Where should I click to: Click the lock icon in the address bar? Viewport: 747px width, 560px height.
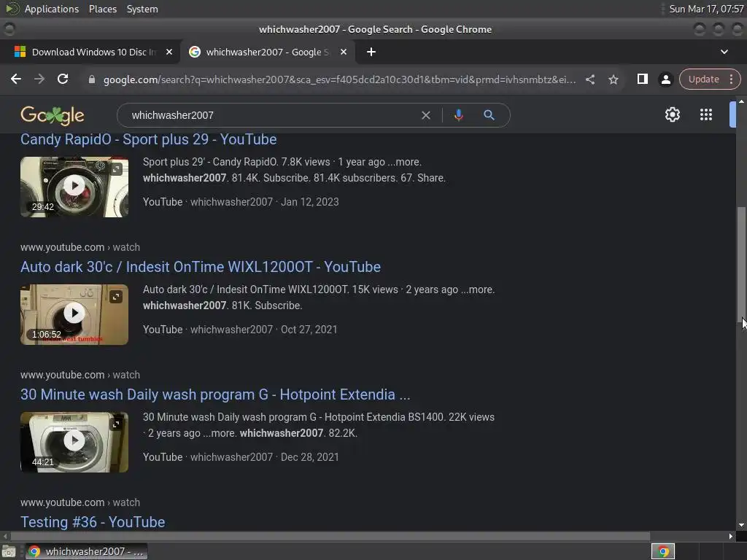pos(92,79)
